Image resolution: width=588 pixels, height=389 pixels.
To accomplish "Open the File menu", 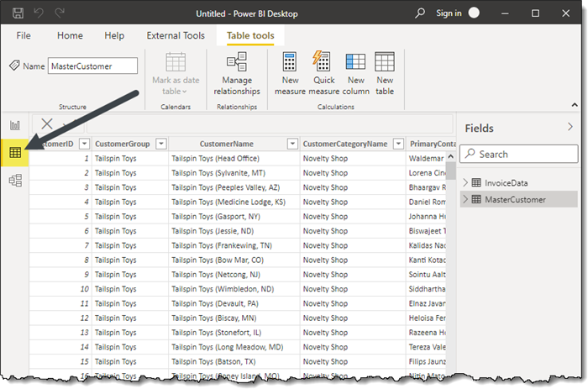I will [24, 36].
